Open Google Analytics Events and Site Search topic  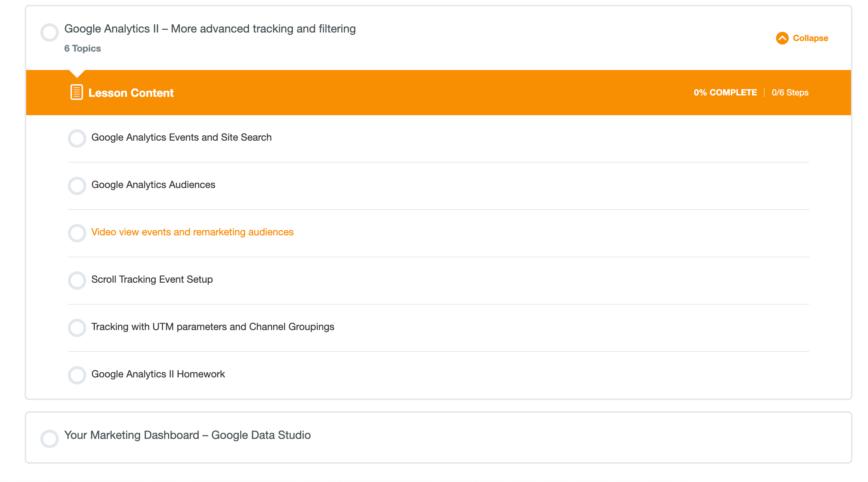[181, 137]
